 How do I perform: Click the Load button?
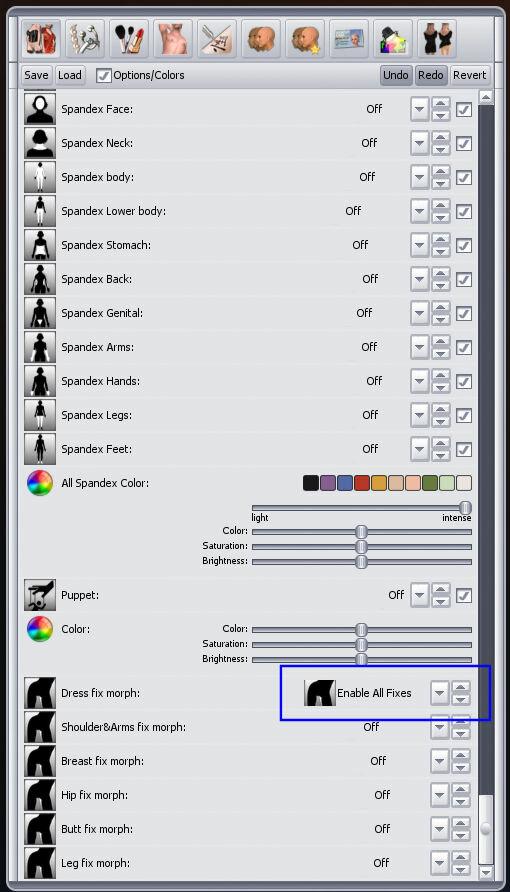(70, 75)
